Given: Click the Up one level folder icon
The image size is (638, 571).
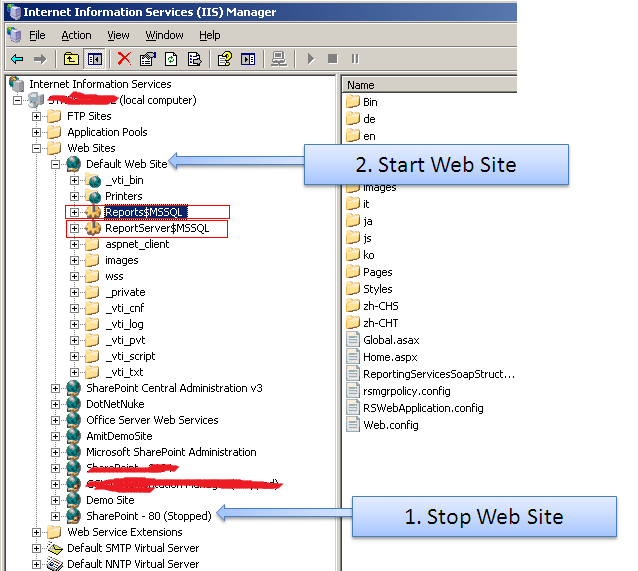Looking at the screenshot, I should coord(71,59).
